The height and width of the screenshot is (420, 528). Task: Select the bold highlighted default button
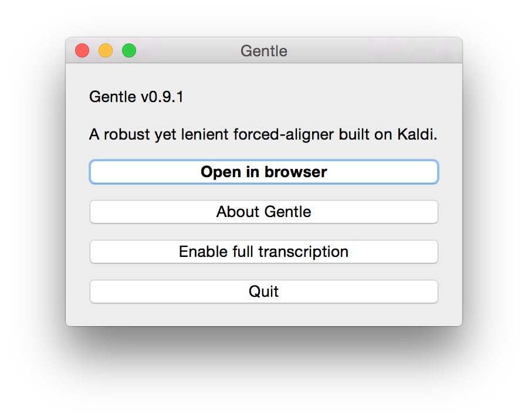tap(263, 172)
